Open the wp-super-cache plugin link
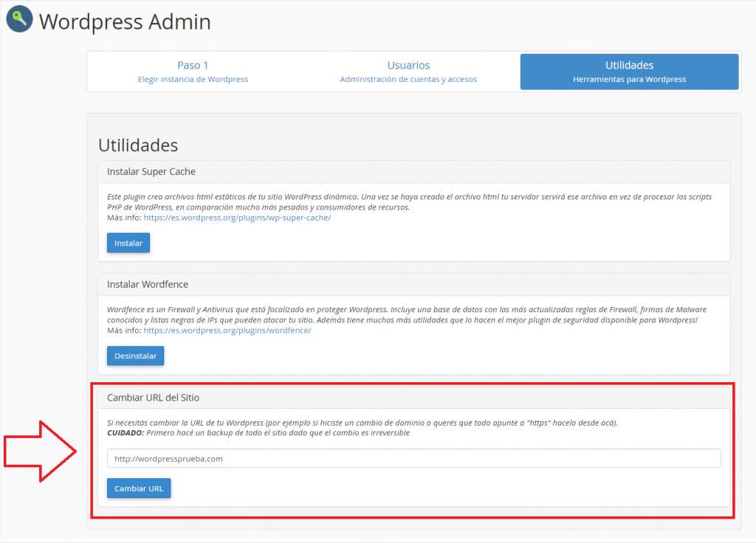The image size is (756, 543). [237, 218]
